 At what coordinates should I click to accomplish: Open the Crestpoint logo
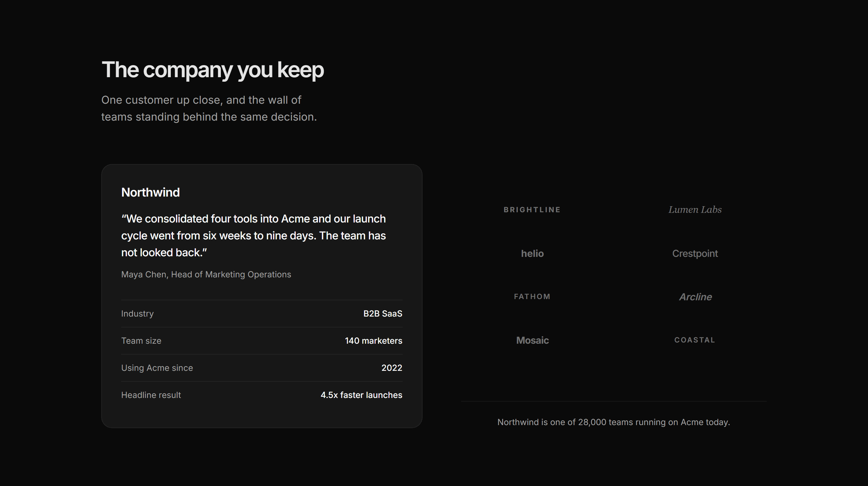tap(695, 254)
